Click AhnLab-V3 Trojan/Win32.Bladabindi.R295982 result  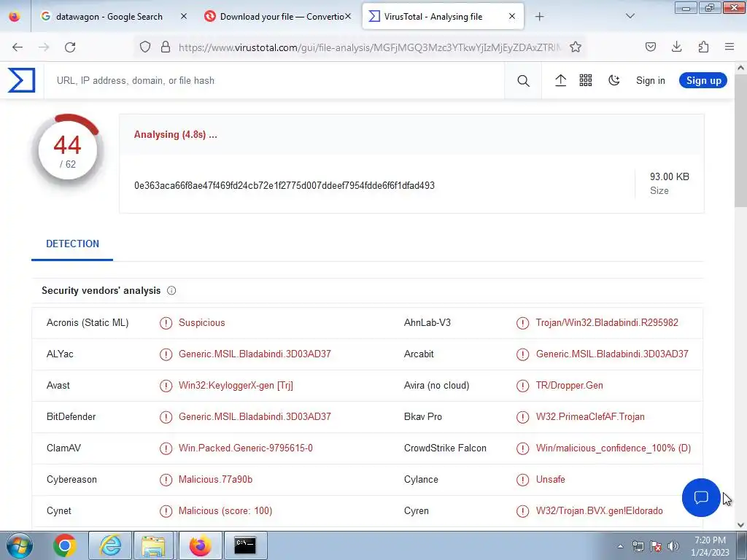tap(607, 323)
